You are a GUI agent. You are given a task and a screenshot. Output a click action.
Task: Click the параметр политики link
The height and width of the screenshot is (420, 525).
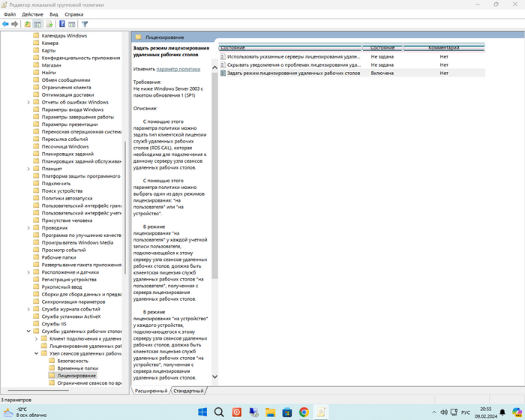pyautogui.click(x=178, y=68)
